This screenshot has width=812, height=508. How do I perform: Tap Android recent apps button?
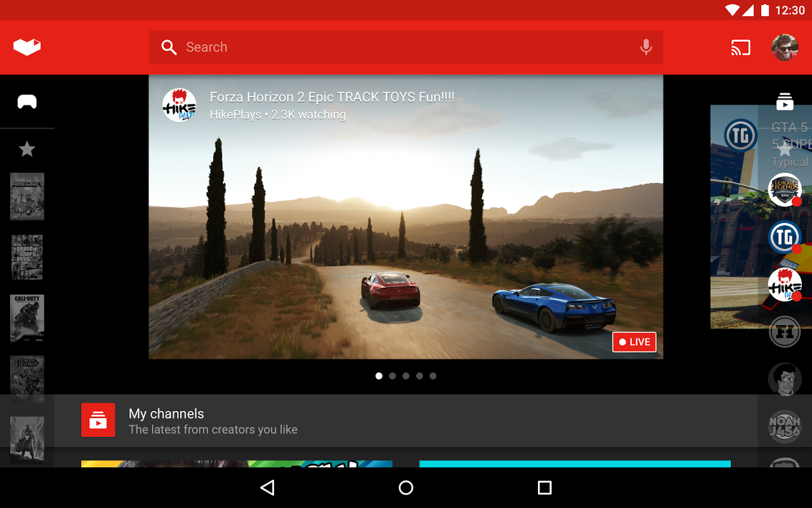545,488
